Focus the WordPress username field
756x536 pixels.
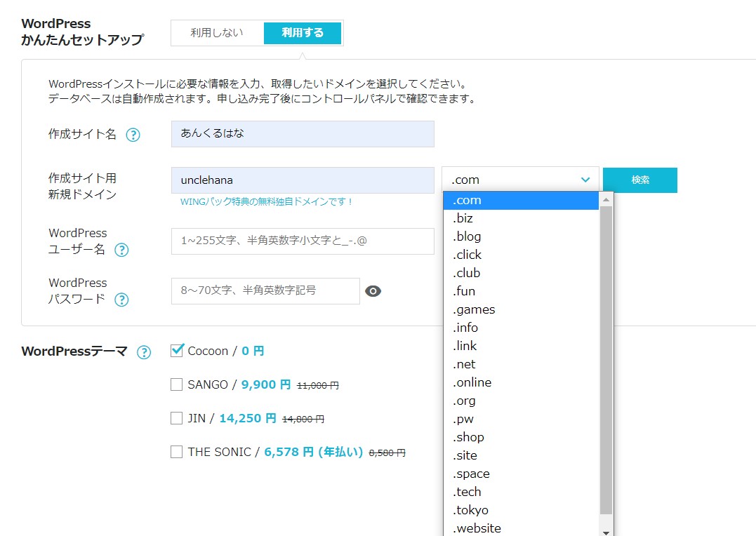click(x=303, y=241)
